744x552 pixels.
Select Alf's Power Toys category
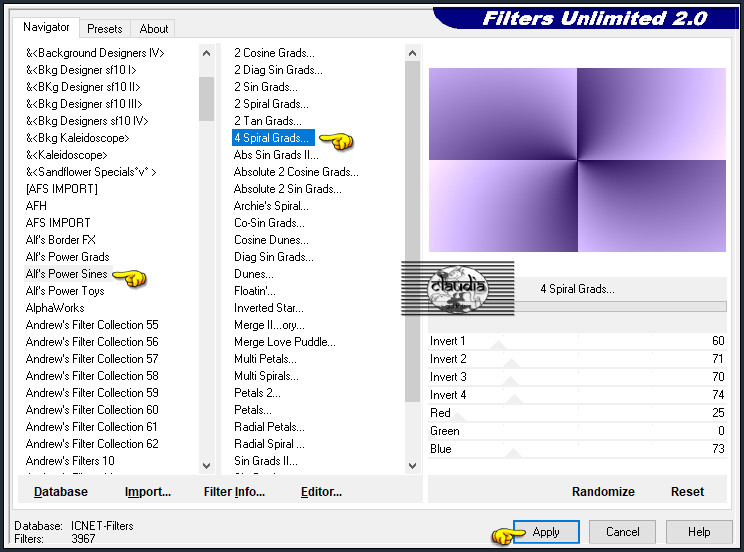point(65,291)
